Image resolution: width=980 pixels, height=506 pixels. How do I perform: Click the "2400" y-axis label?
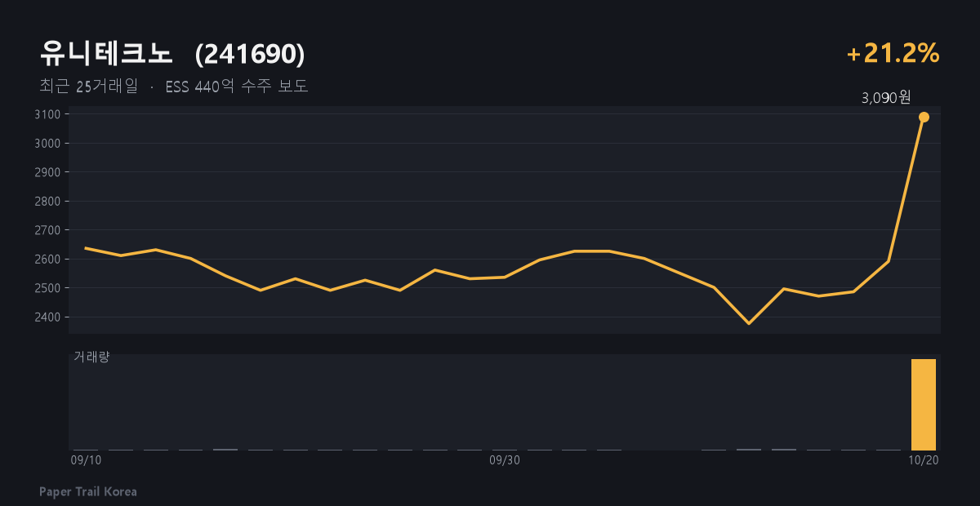(47, 317)
